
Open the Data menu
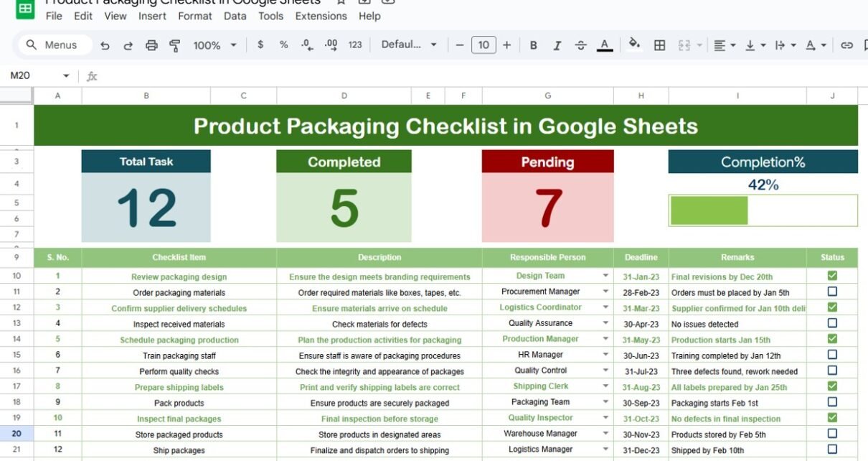(235, 16)
